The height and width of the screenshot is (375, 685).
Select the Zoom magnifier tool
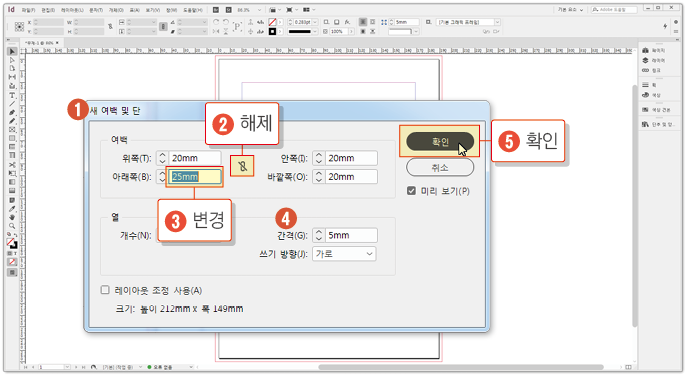(x=12, y=226)
